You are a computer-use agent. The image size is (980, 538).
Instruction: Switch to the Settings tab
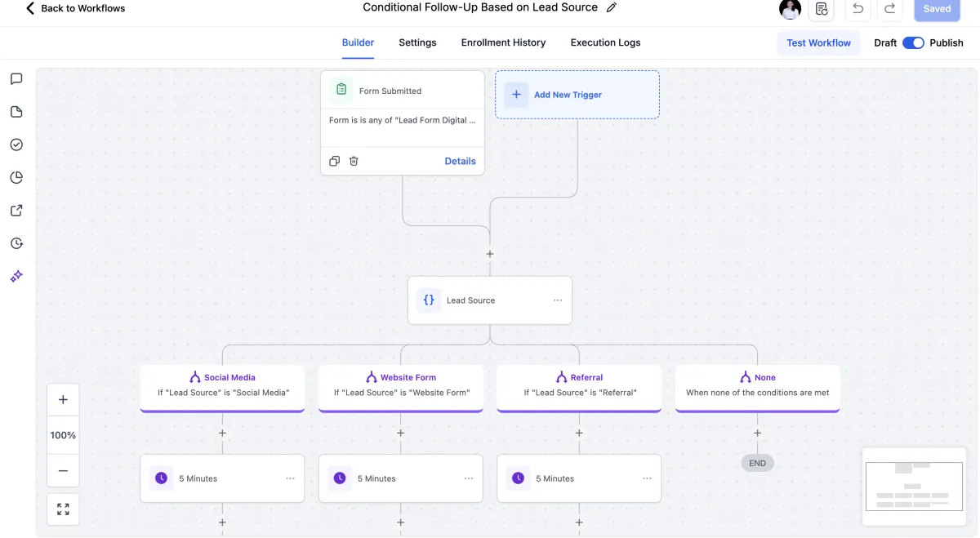pyautogui.click(x=417, y=42)
